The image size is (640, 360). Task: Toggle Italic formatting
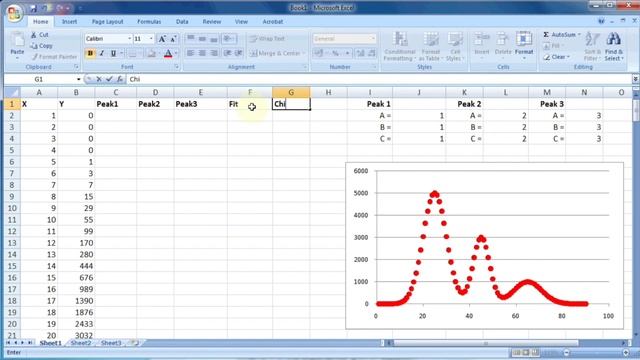click(x=102, y=53)
